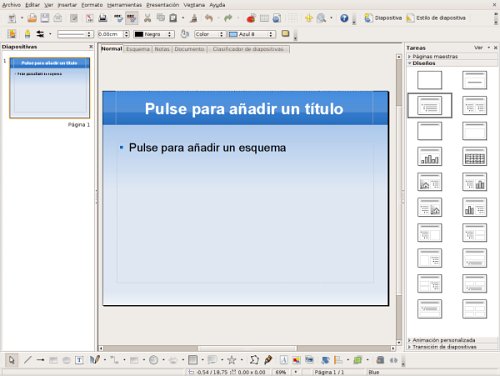
Task: Click the horizontal scrollbar under the slide
Action: 247,348
